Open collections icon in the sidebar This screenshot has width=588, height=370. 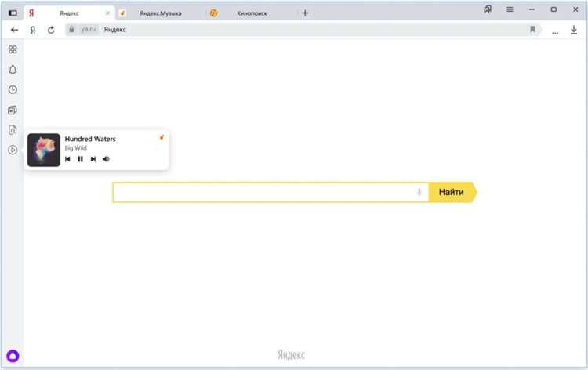tap(13, 110)
